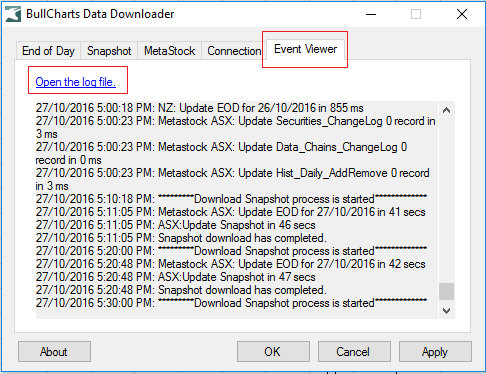Confirm with the OK button
This screenshot has width=486, height=374.
[273, 351]
